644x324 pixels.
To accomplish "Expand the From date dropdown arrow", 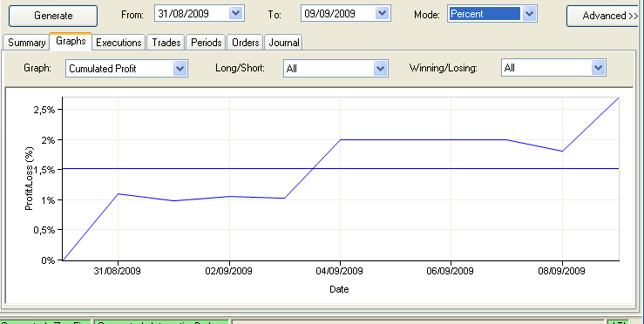I will [236, 14].
